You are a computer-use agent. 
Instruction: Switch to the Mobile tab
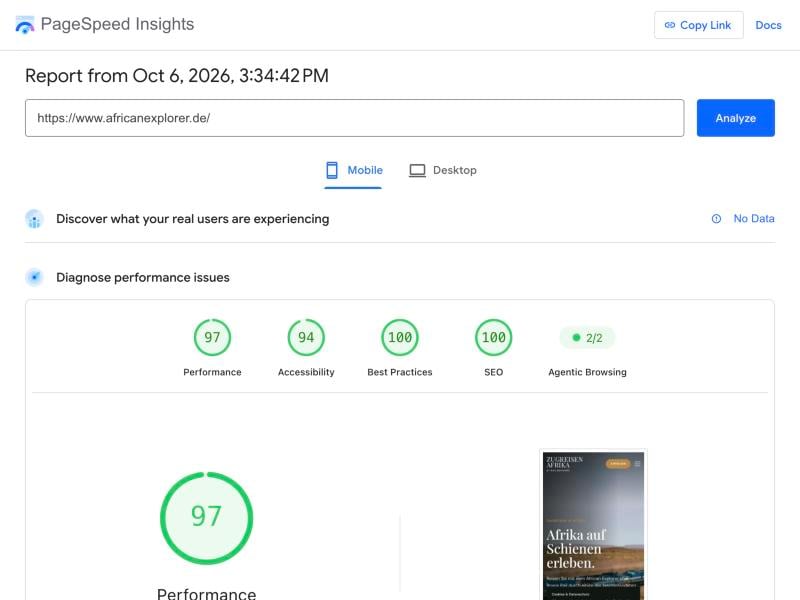[x=354, y=170]
